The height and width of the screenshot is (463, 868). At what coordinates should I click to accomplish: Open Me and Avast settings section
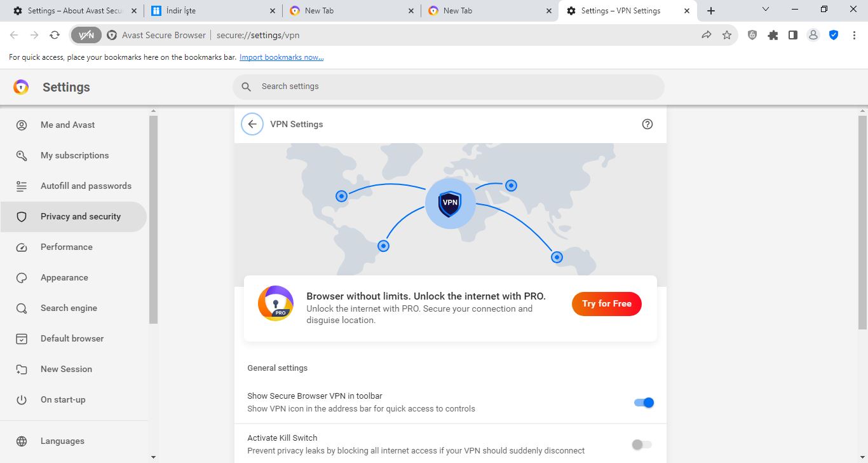[x=73, y=125]
